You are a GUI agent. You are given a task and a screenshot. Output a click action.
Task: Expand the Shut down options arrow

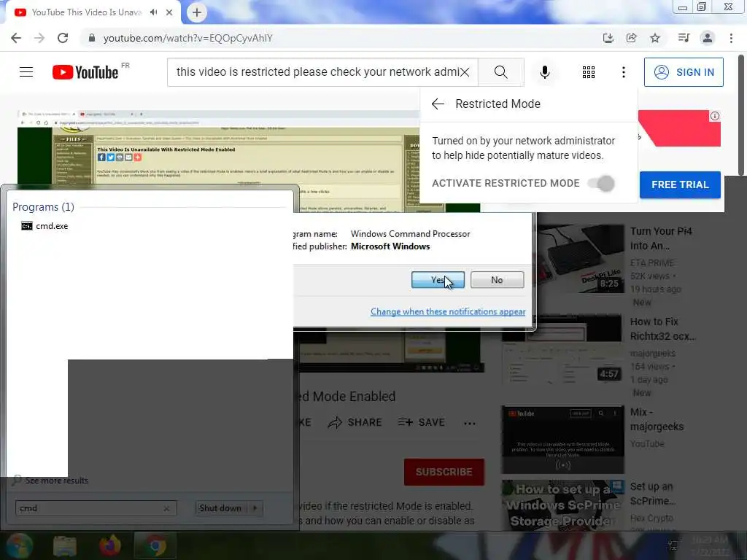pyautogui.click(x=255, y=508)
